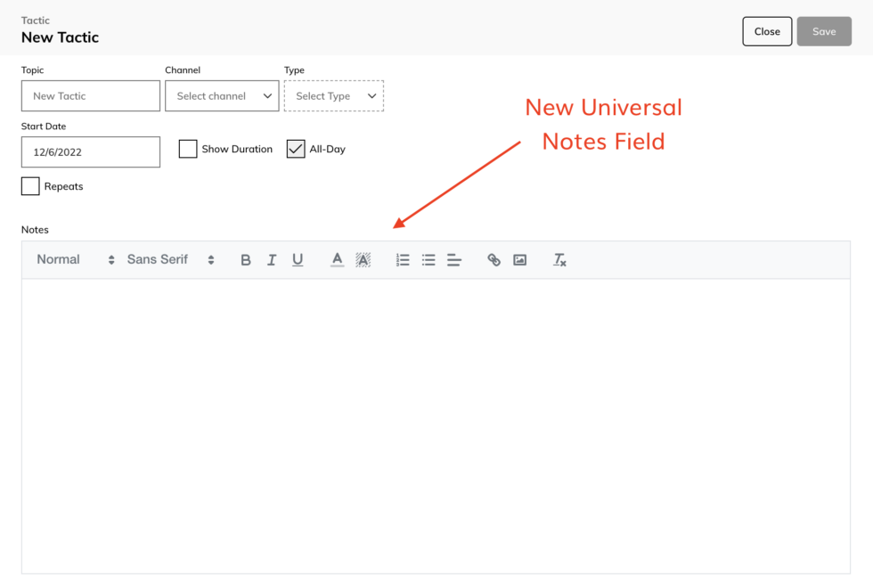Insert an image into the notes
The width and height of the screenshot is (873, 588).
[519, 259]
